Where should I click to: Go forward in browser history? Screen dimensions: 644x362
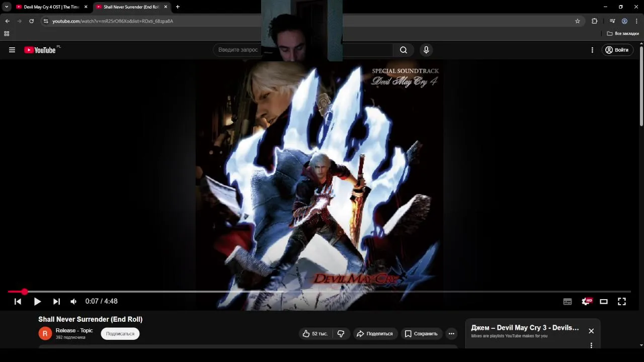tap(19, 21)
